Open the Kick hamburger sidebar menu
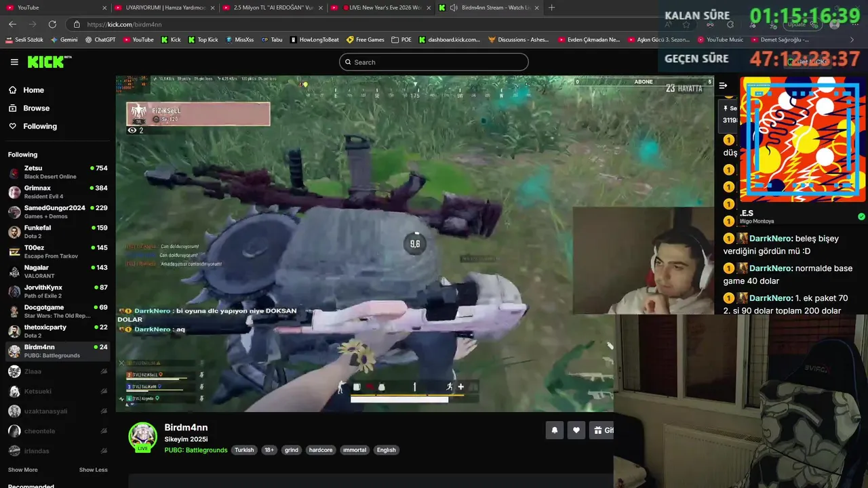Viewport: 868px width, 488px height. pyautogui.click(x=14, y=62)
